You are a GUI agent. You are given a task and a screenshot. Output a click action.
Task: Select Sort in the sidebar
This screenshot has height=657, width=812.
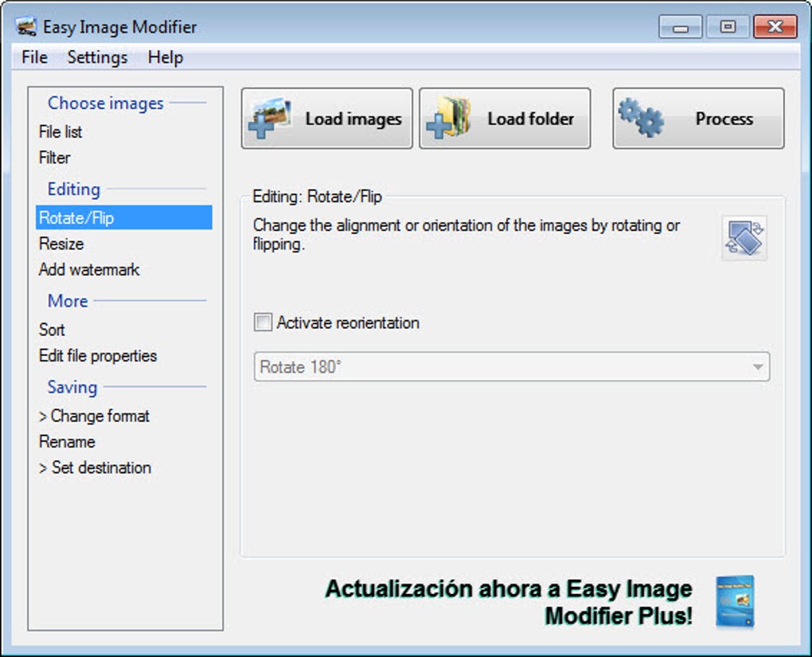click(52, 330)
